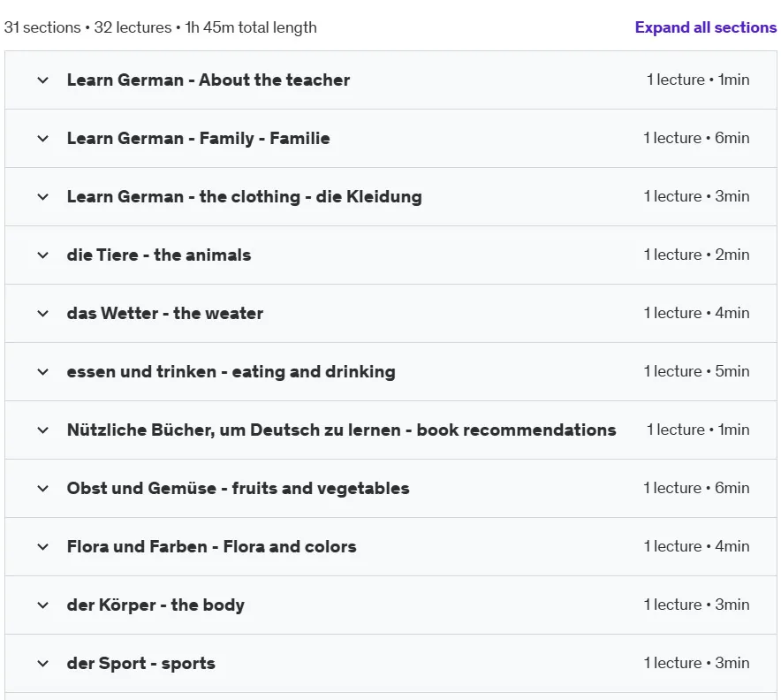The image size is (781, 700).
Task: Expand chevron for das Wetter section
Action: [x=42, y=314]
